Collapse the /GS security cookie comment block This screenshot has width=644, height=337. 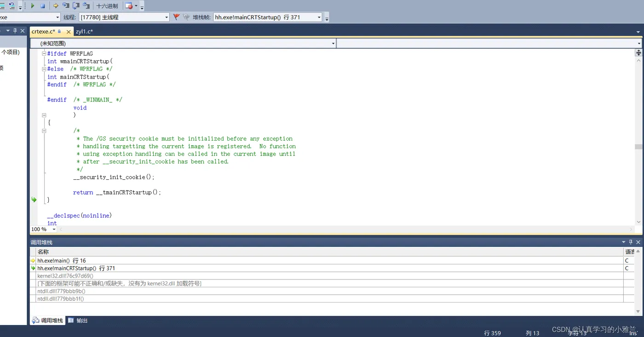(44, 131)
